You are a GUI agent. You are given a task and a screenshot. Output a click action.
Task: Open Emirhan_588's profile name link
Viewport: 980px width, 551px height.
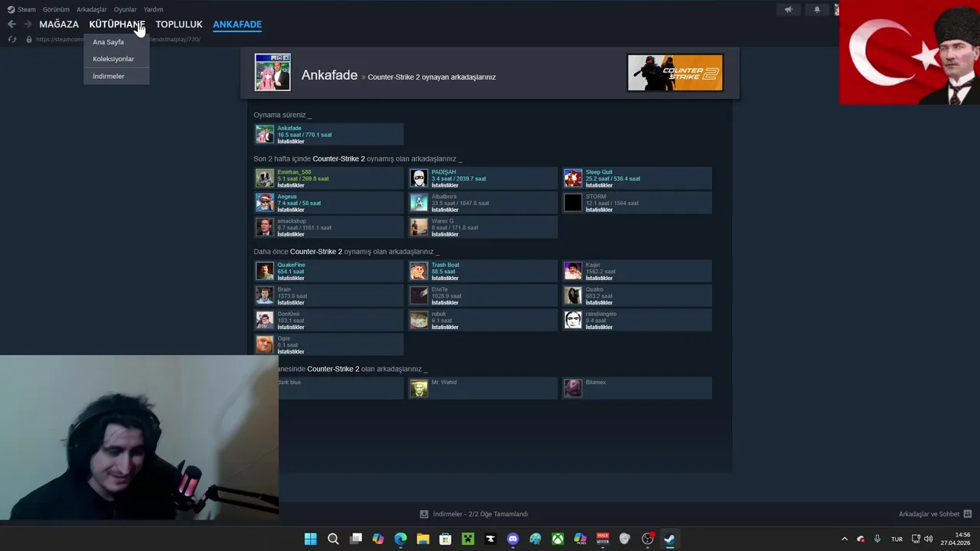(x=294, y=172)
